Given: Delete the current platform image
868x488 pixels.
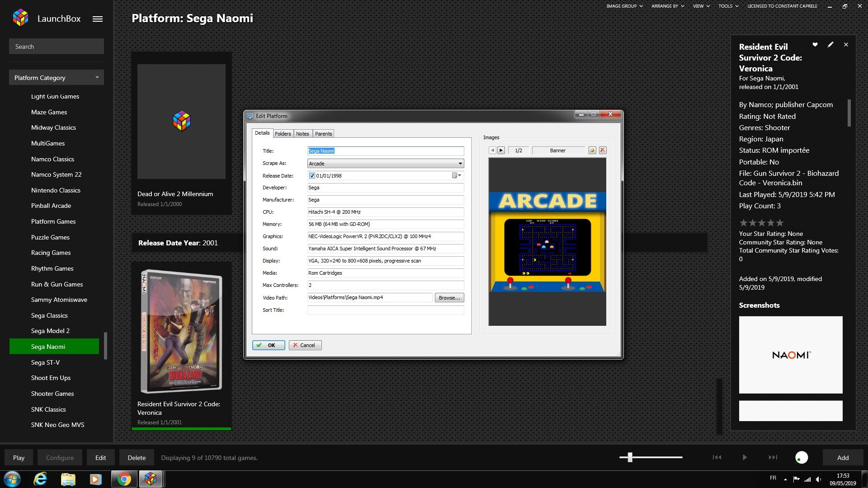Looking at the screenshot, I should (x=603, y=150).
